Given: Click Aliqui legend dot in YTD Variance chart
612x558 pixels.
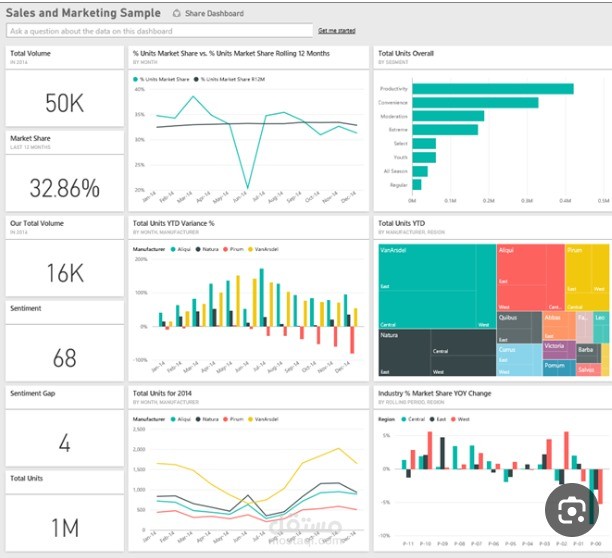Looking at the screenshot, I should 173,249.
